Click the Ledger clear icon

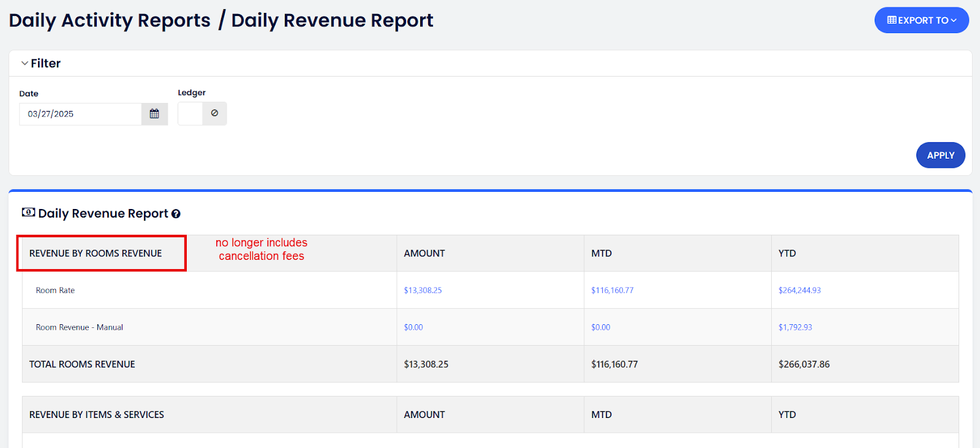(x=214, y=113)
